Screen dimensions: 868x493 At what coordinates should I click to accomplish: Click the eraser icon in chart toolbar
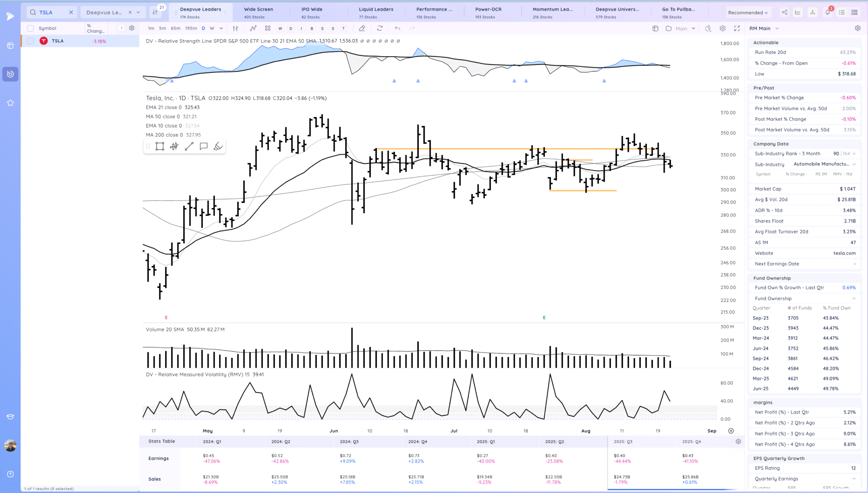362,28
